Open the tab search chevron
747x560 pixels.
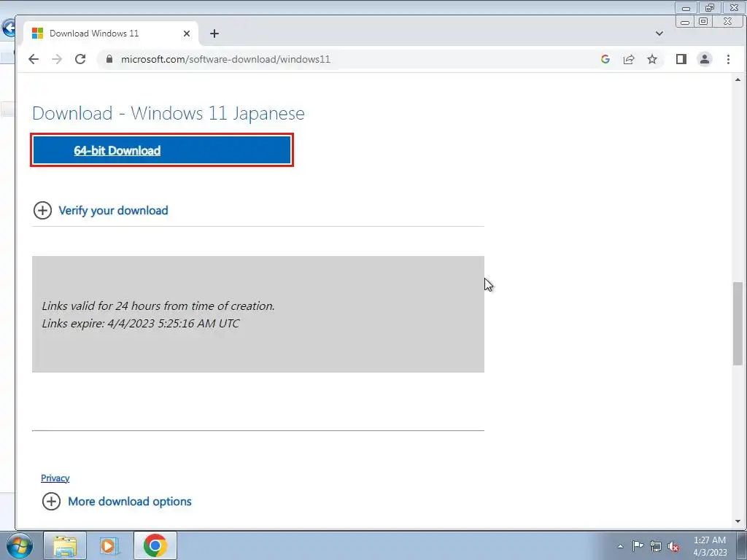point(659,34)
